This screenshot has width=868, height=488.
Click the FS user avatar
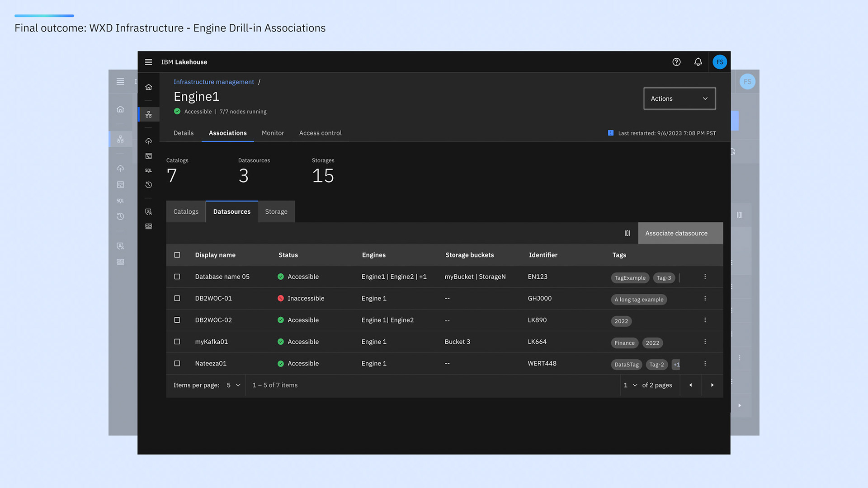720,62
